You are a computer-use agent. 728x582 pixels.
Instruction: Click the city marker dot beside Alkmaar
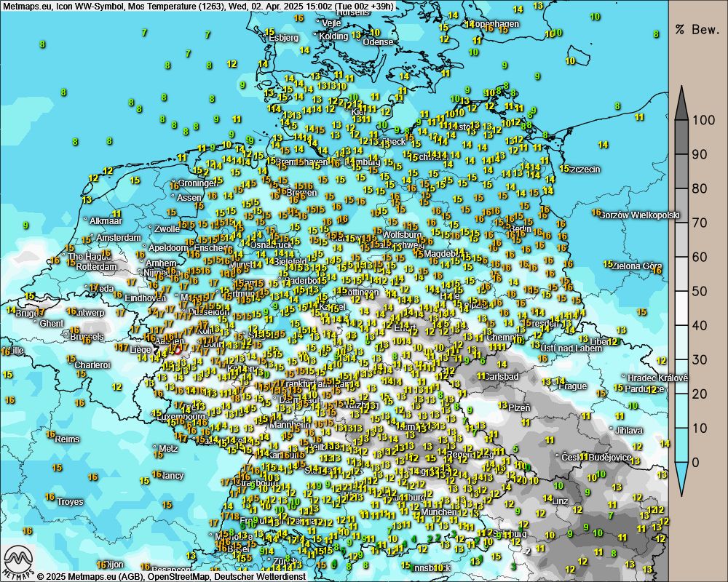tap(85, 219)
